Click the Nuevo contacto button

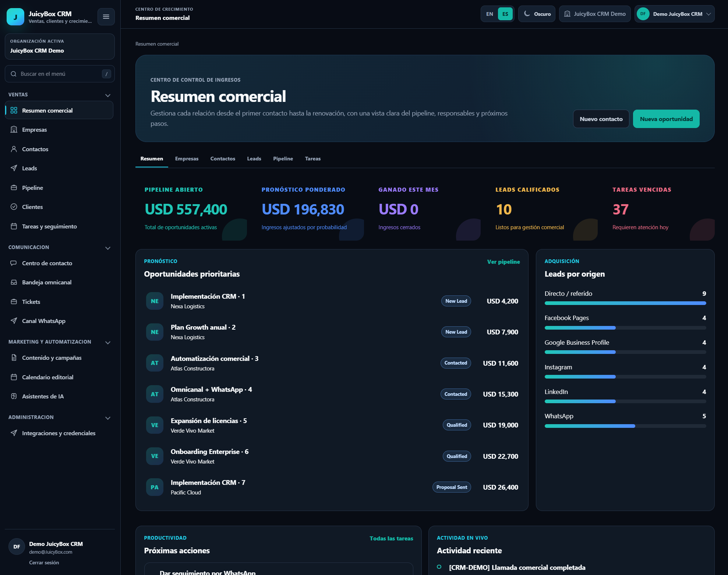pyautogui.click(x=601, y=119)
